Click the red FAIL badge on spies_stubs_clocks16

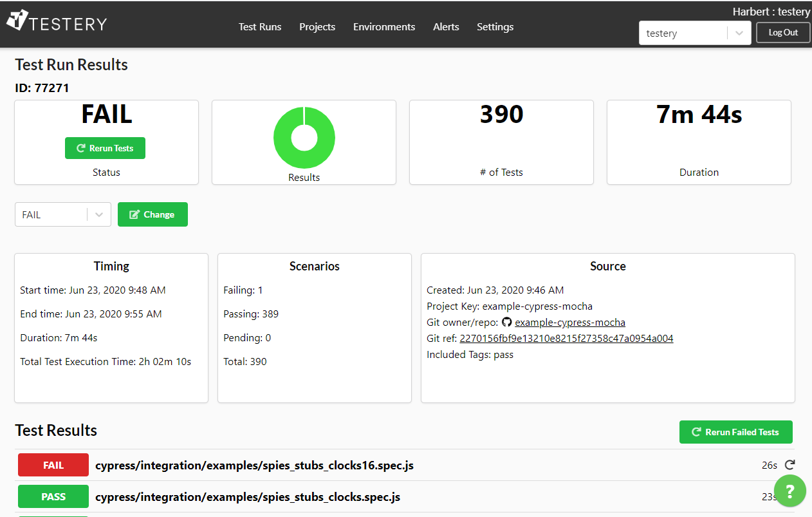pyautogui.click(x=53, y=465)
